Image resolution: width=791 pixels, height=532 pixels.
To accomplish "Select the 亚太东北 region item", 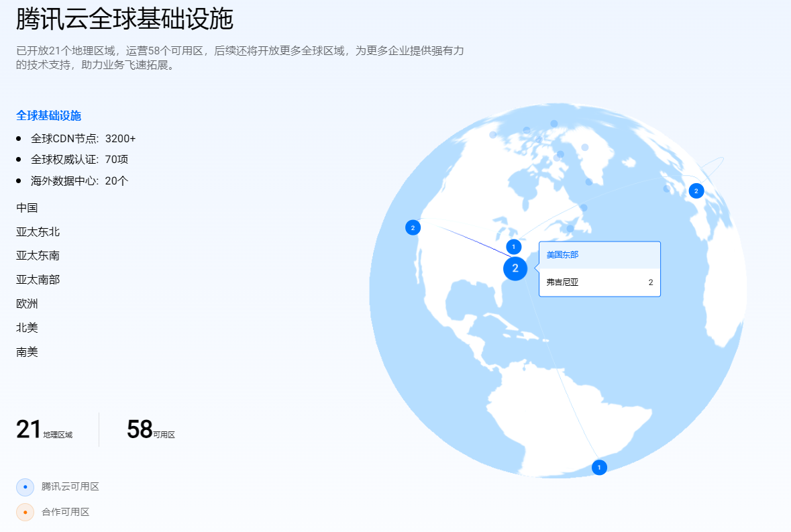I will (38, 232).
